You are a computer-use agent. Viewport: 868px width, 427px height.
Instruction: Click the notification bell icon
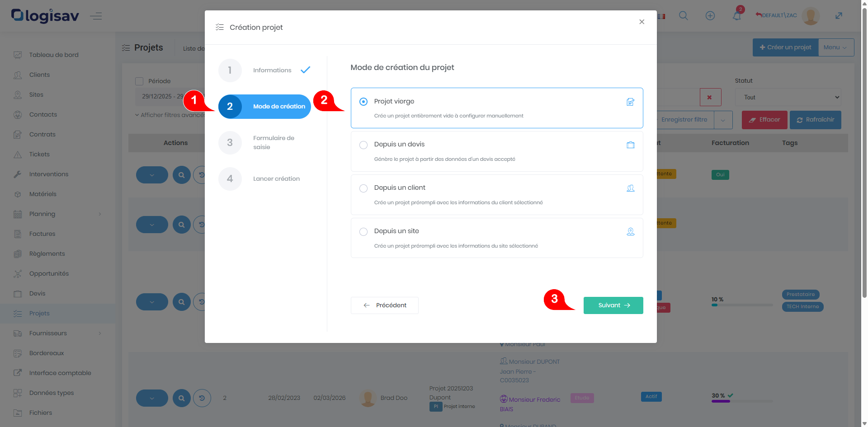pyautogui.click(x=737, y=16)
